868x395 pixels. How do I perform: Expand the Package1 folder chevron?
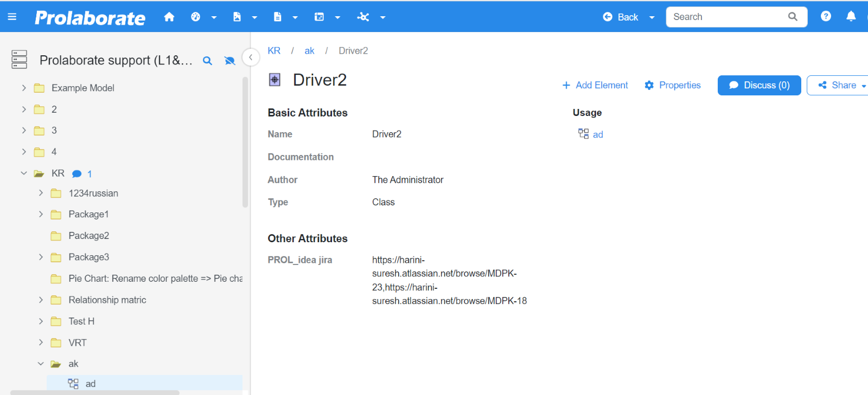[41, 214]
